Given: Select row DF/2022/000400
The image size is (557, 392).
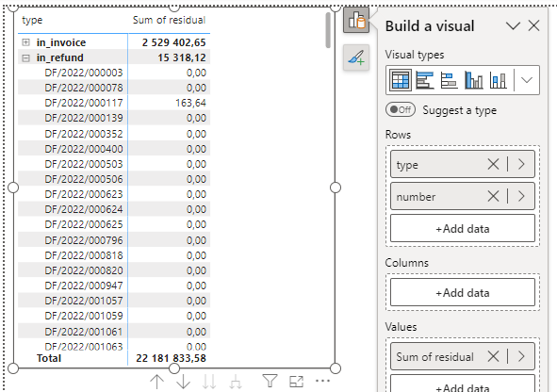Looking at the screenshot, I should point(84,149).
